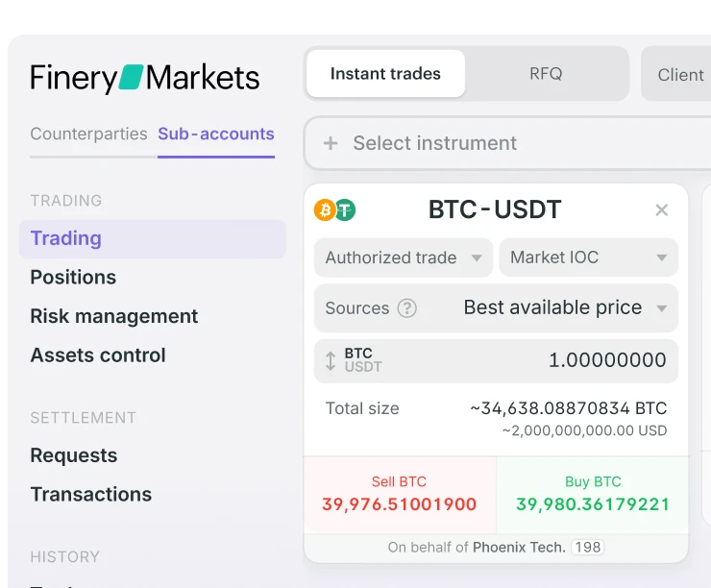
Task: Click the Bitcoin and Tether coin icons
Action: [334, 210]
